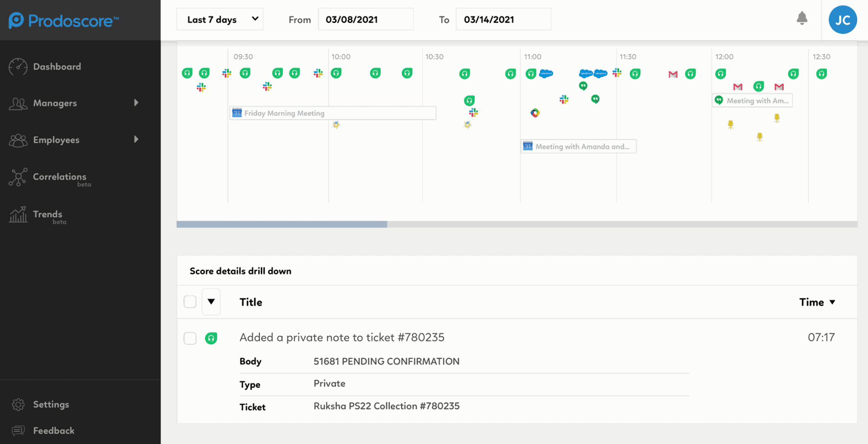Click Hangouts icon in Meeting with Am... event
This screenshot has height=444, width=868.
click(x=719, y=100)
